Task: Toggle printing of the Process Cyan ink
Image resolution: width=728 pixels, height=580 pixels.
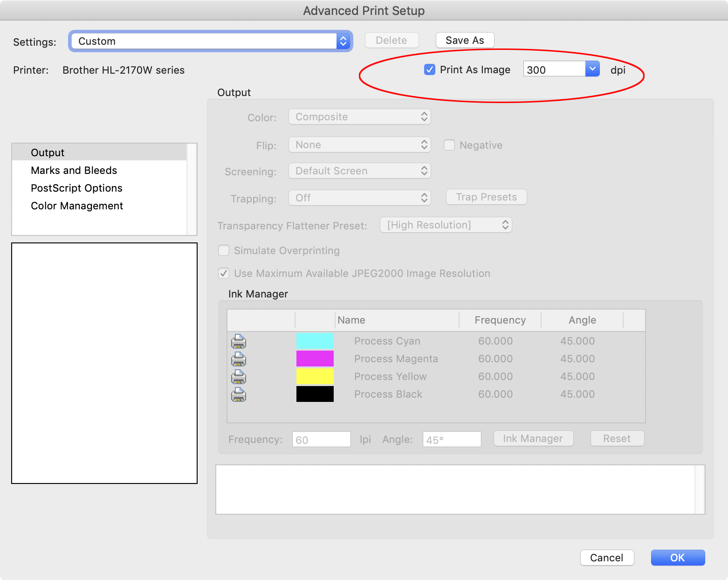Action: pos(238,341)
